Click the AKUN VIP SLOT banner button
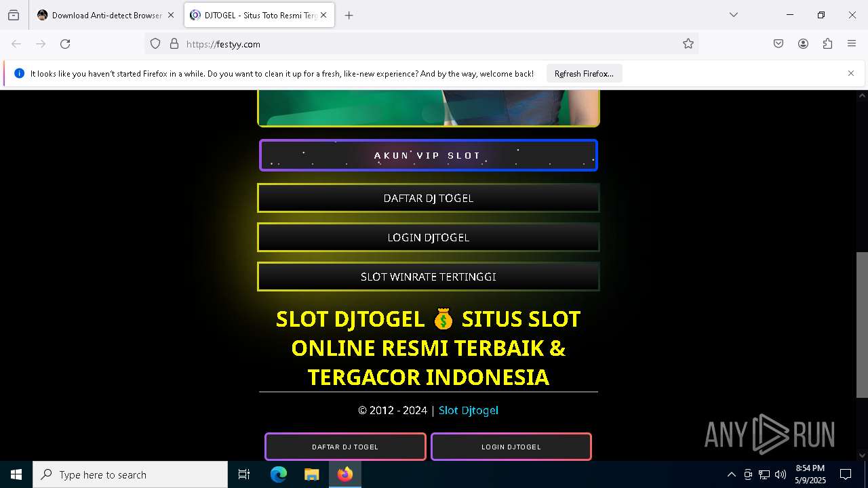This screenshot has width=868, height=488. click(x=429, y=155)
